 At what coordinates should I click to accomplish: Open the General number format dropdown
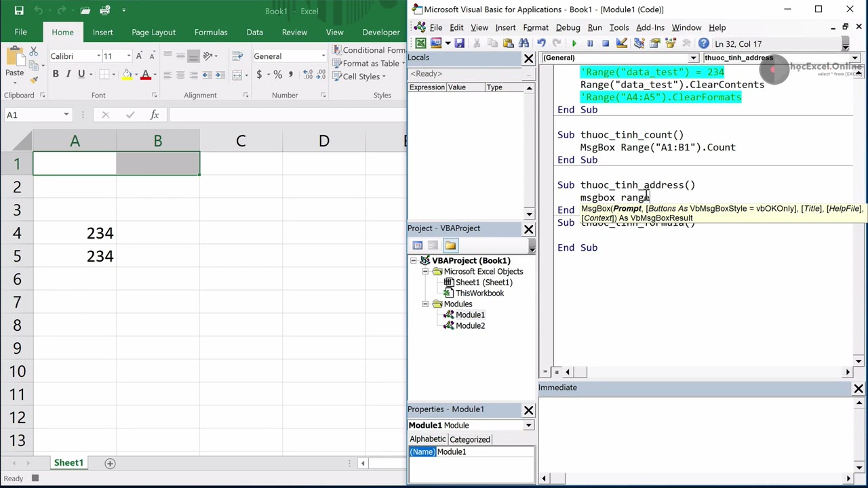pos(323,56)
